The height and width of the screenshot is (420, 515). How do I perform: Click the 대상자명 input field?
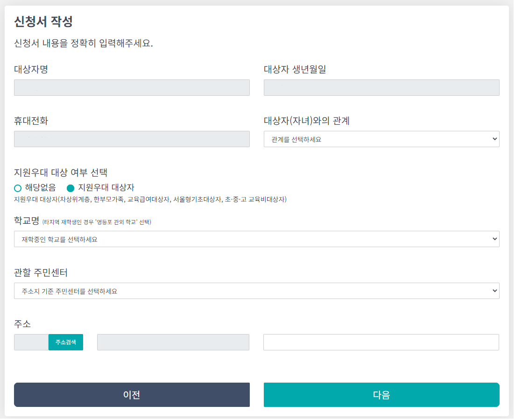click(132, 88)
